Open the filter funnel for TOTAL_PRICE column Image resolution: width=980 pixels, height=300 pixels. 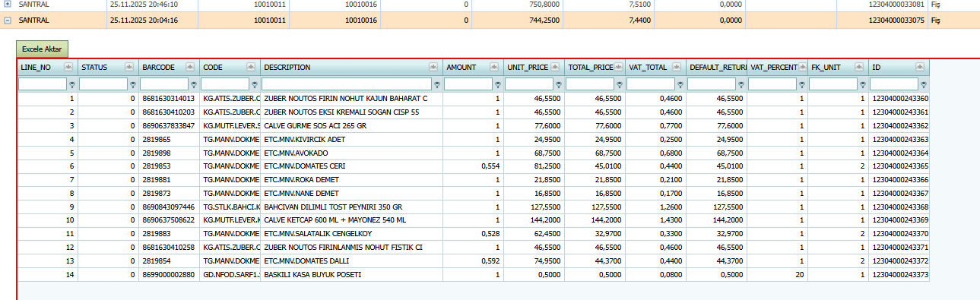tap(620, 84)
